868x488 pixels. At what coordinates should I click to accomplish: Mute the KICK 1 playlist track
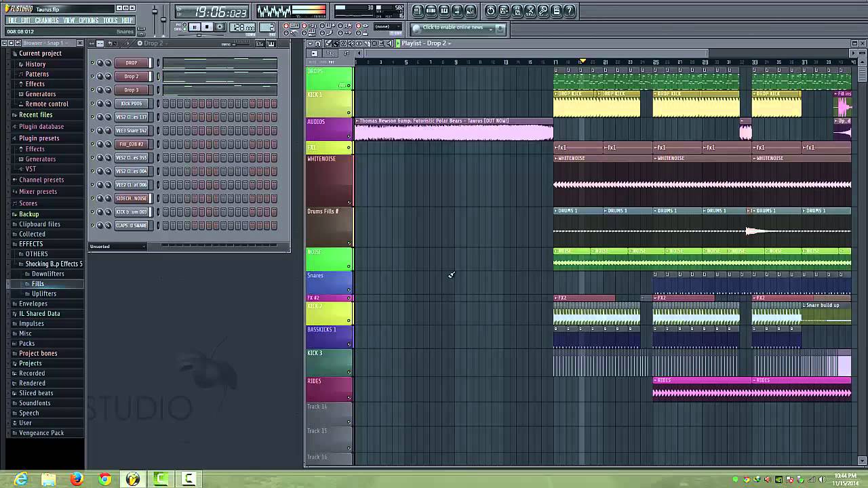349,113
